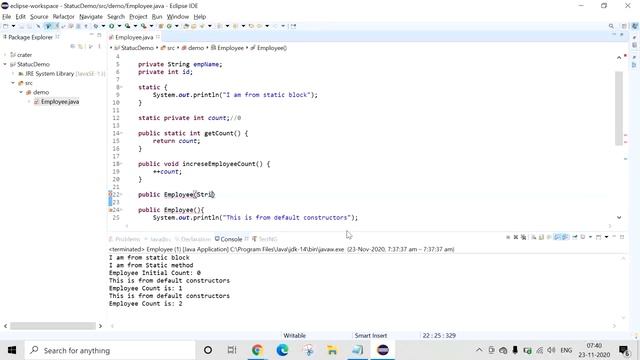The image size is (640, 360).
Task: Collapse the demo package node
Action: click(x=21, y=93)
